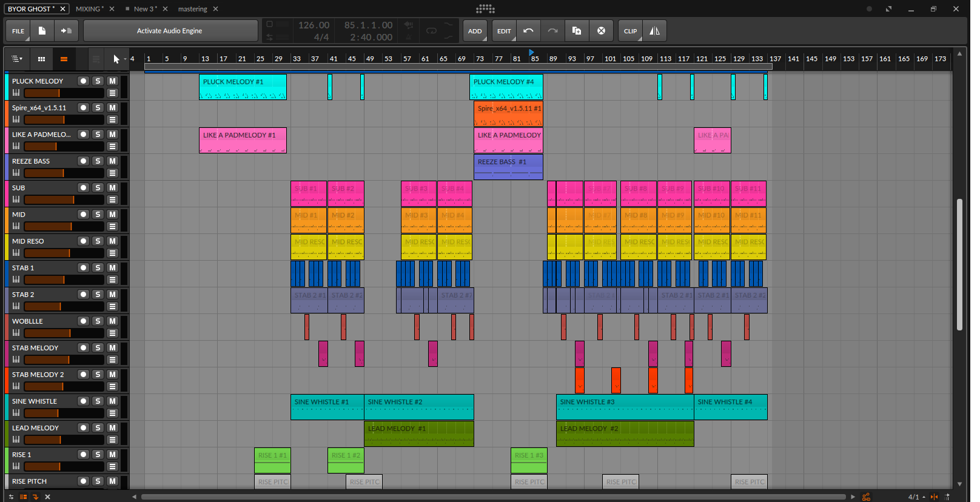Click the orange list icon in bottom bar
This screenshot has height=502, width=980.
23,497
